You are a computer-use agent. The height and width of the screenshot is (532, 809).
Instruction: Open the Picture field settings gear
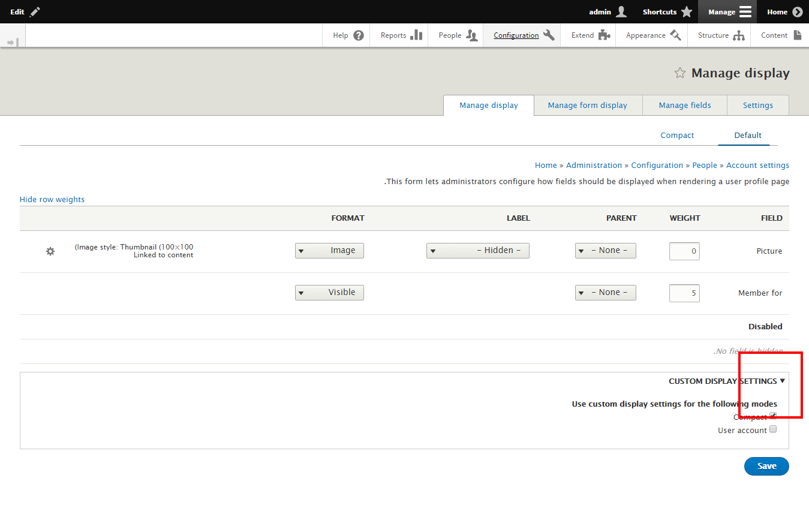point(50,251)
